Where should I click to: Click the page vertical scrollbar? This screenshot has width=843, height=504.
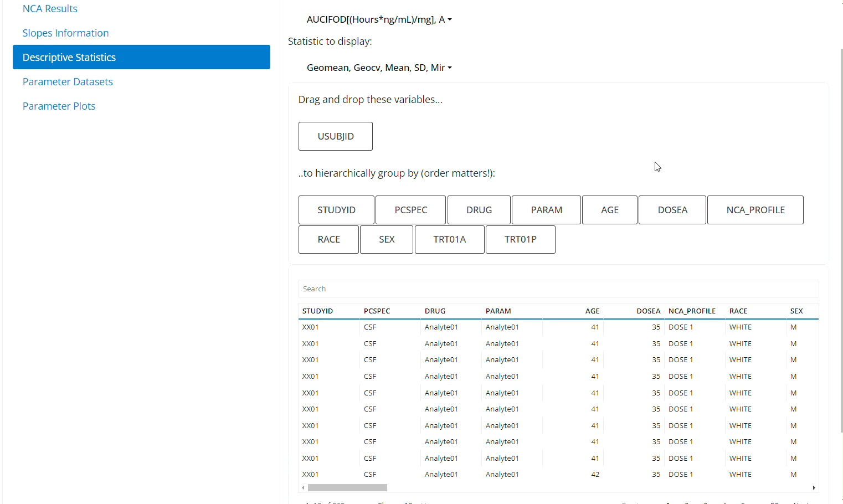coord(841,238)
